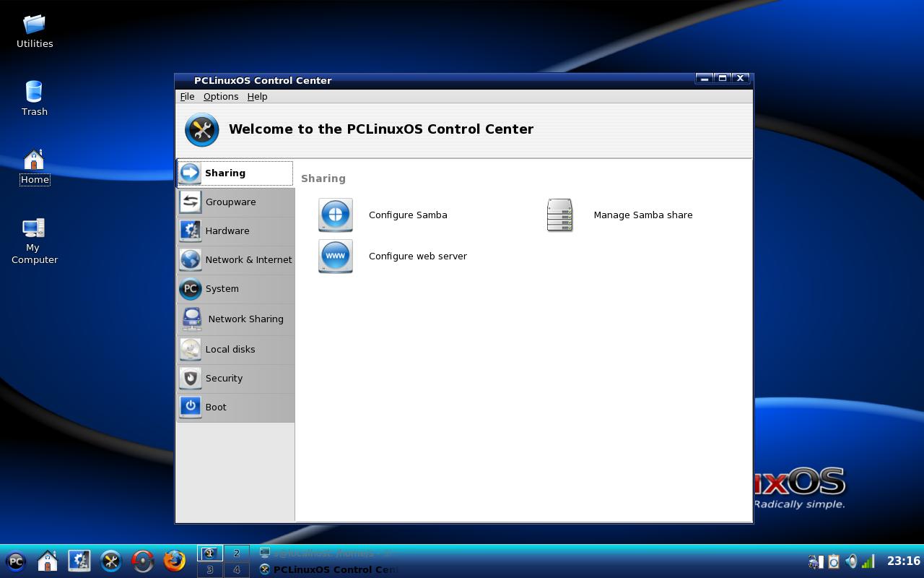
Task: Open the Help menu
Action: (x=257, y=96)
